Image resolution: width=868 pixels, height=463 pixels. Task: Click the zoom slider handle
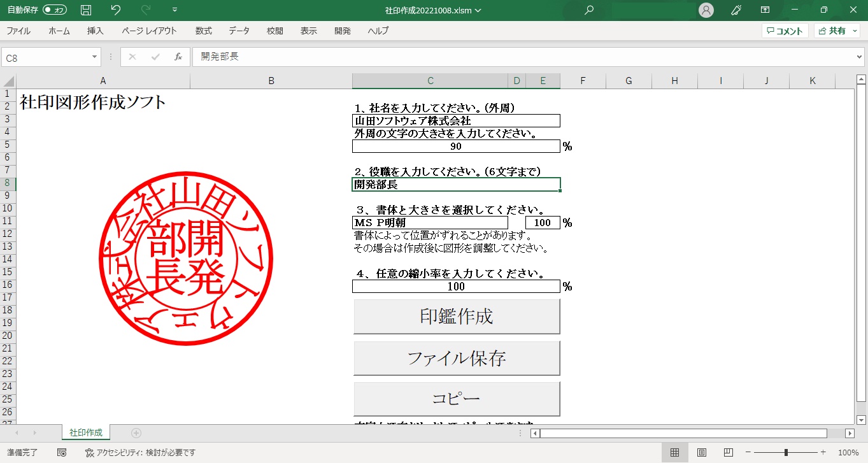(x=786, y=452)
